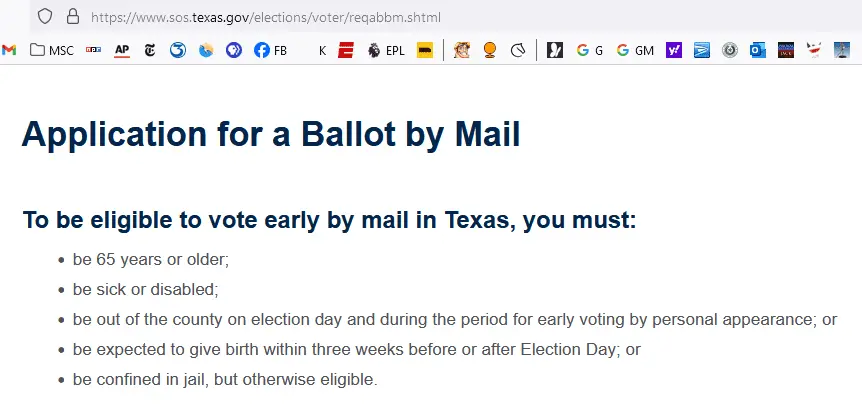
Task: Open the Google GM bookmark
Action: click(634, 49)
